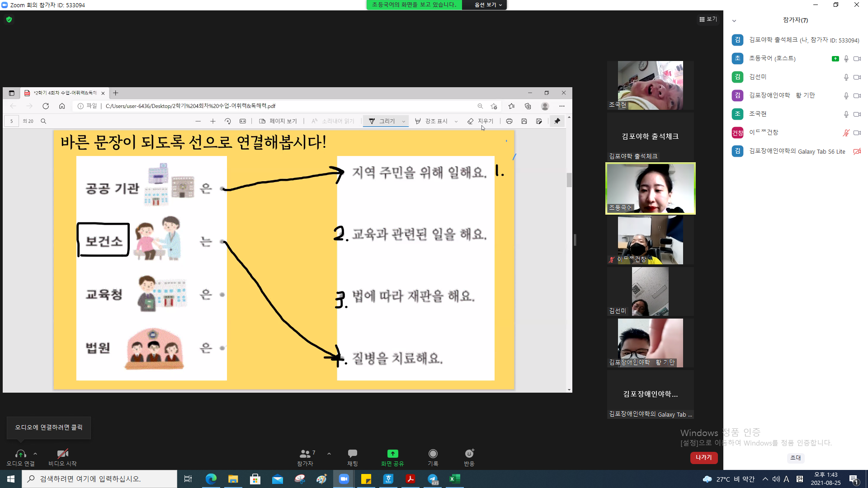The image size is (868, 488).
Task: Select 초등국어 (호스트) in participant list
Action: (796, 58)
